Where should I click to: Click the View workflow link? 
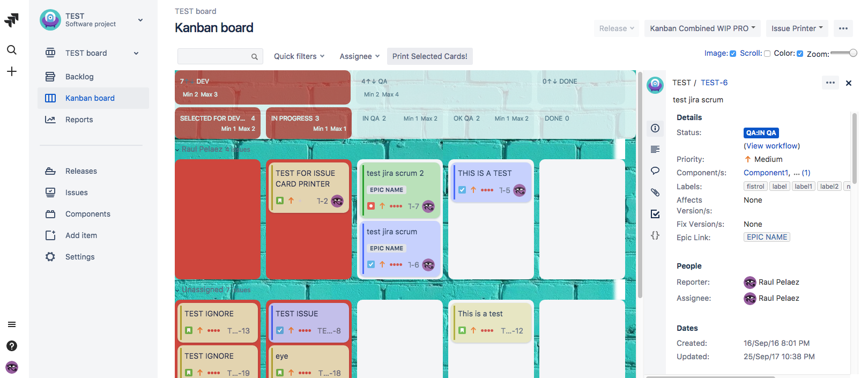click(771, 146)
